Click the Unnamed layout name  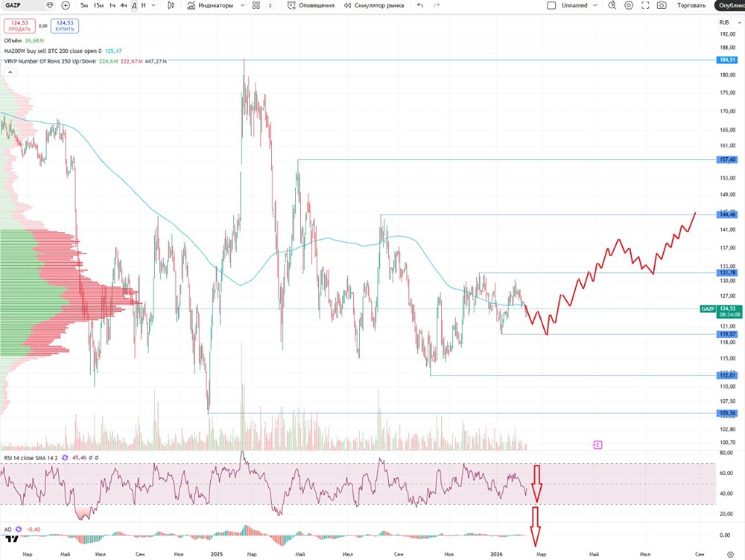[x=574, y=6]
